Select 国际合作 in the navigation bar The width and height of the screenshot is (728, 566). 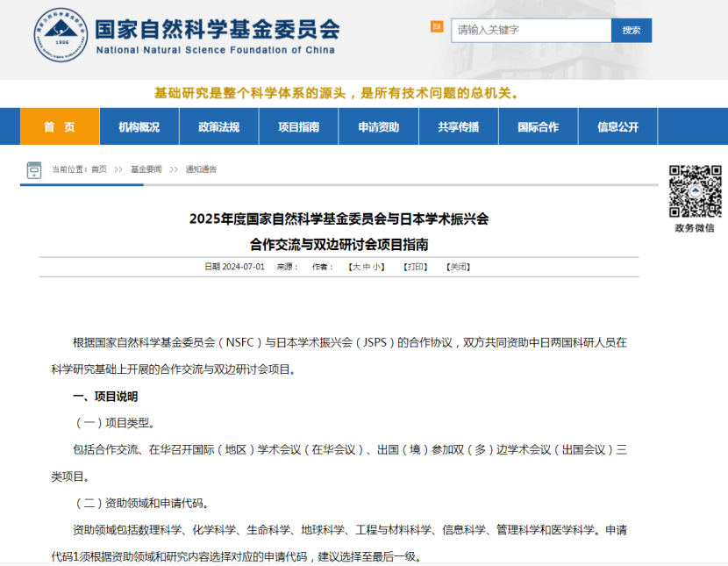538,126
